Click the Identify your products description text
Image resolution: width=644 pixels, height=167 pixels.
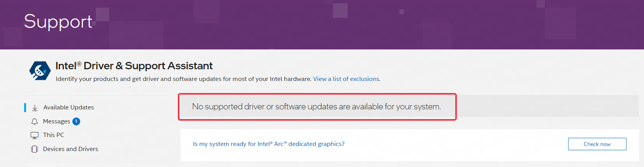click(184, 79)
